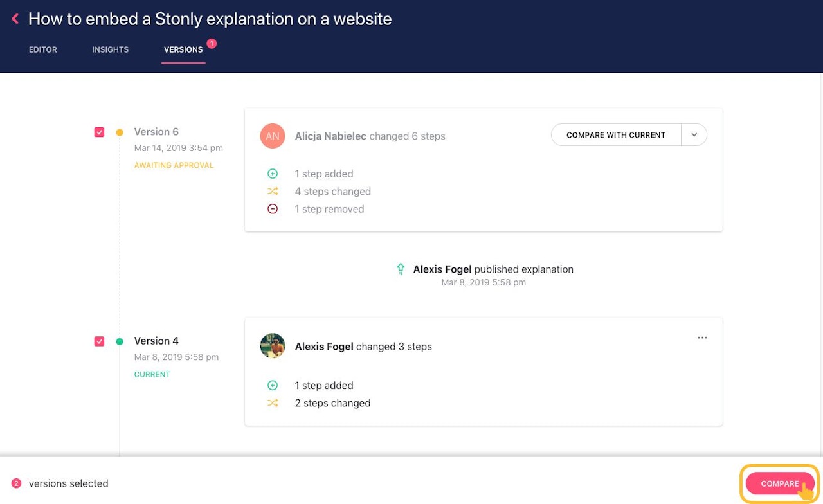The image size is (823, 504).
Task: Uncheck the Version 6 checkbox
Action: [99, 132]
